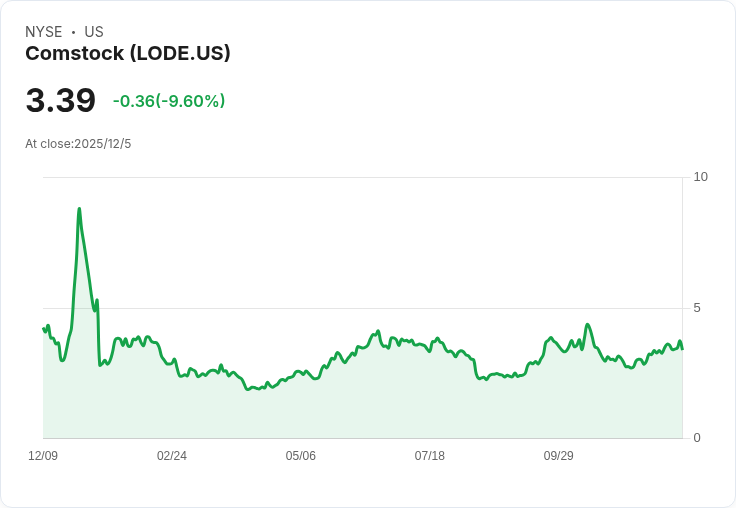Click the last data point at chart's end
Image resolution: width=736 pixels, height=508 pixels.
tap(682, 349)
